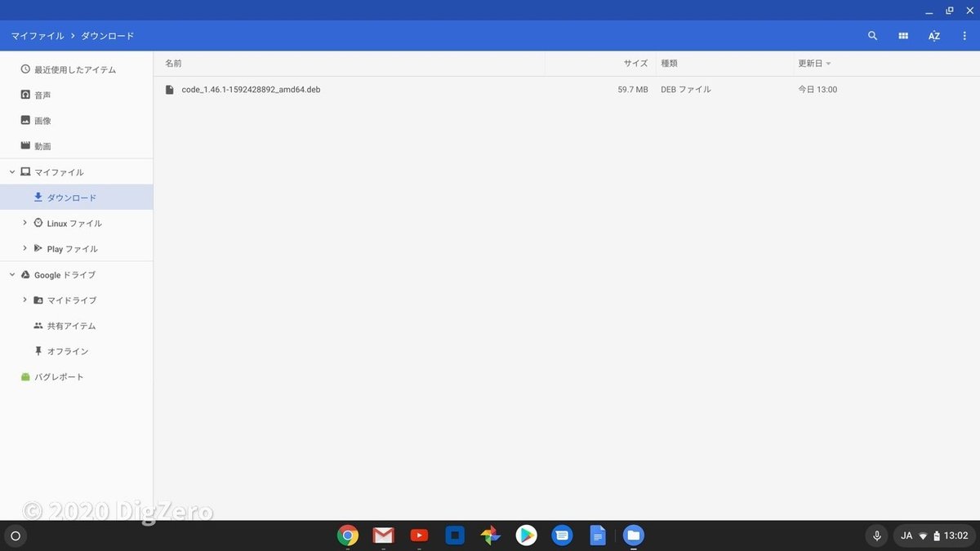
Task: Launch Google Docs from the shelf
Action: [598, 535]
